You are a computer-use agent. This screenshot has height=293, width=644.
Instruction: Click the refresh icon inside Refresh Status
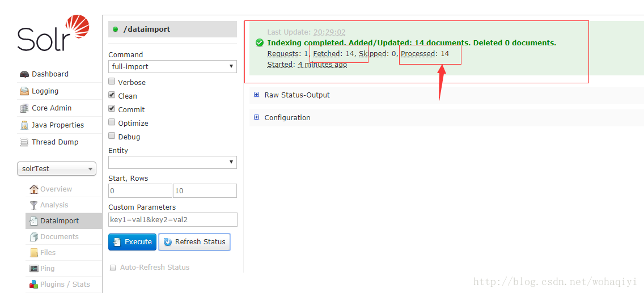(168, 242)
